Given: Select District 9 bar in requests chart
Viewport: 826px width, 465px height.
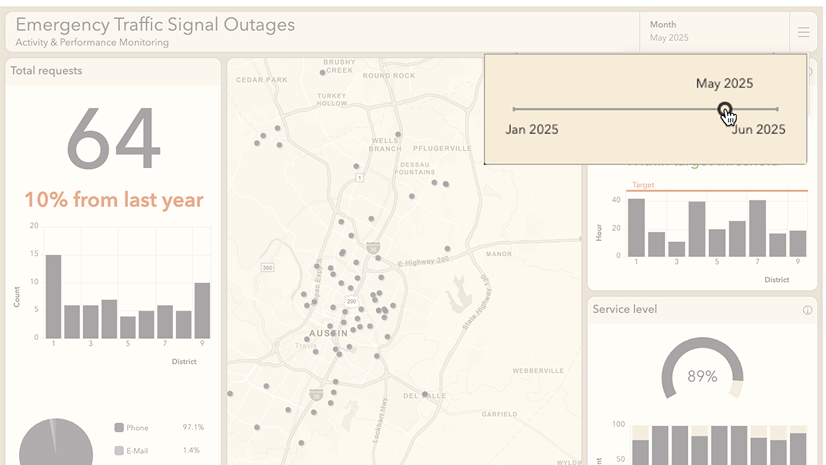Looking at the screenshot, I should (202, 310).
